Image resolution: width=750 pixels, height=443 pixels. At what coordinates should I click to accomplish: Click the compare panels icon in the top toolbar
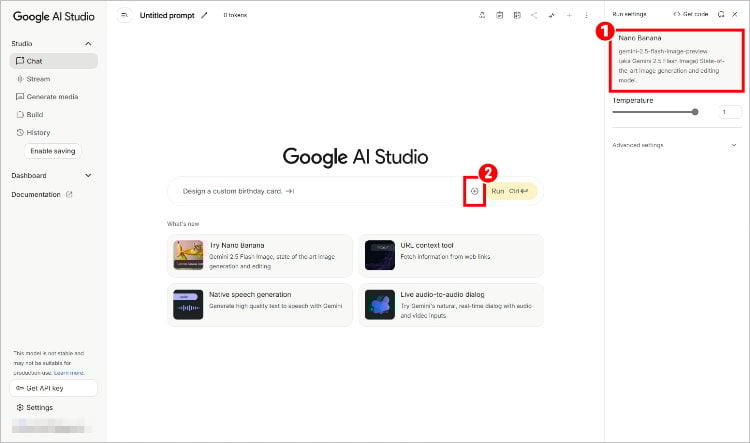click(x=517, y=15)
